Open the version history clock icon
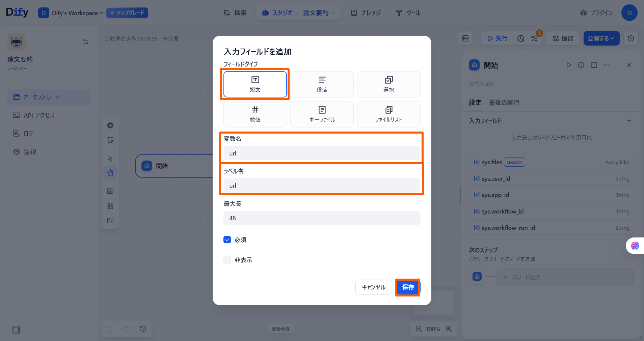 (630, 38)
